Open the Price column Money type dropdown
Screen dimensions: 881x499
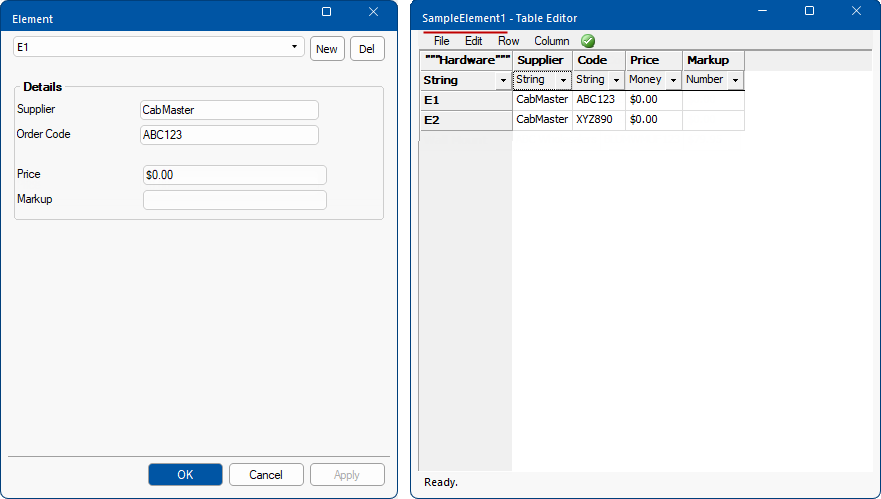[673, 80]
